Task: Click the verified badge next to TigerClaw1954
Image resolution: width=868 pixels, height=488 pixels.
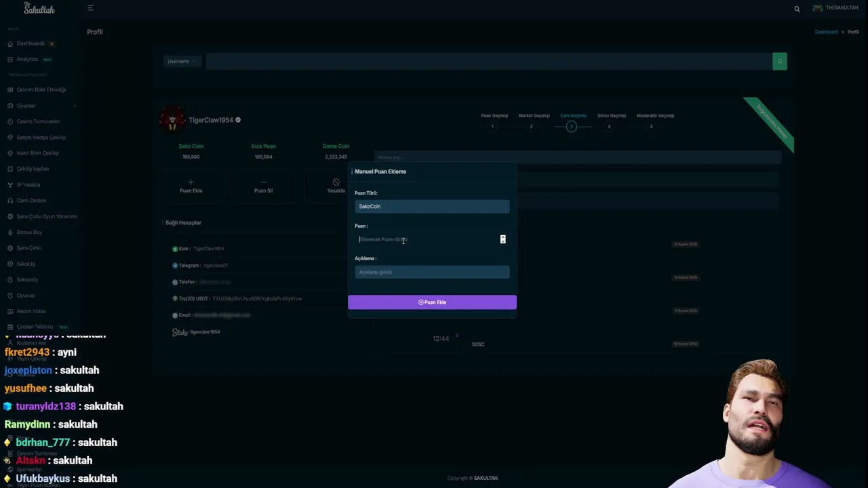Action: 238,120
